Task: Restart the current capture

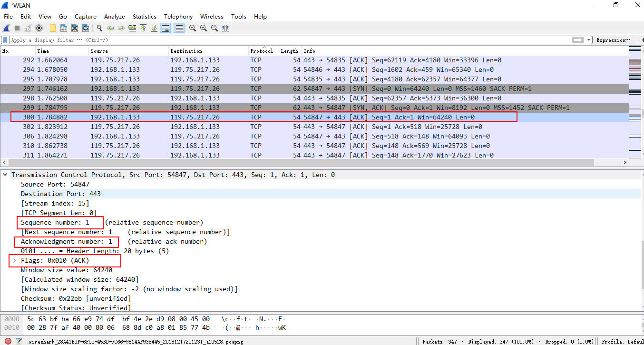Action: click(28, 28)
